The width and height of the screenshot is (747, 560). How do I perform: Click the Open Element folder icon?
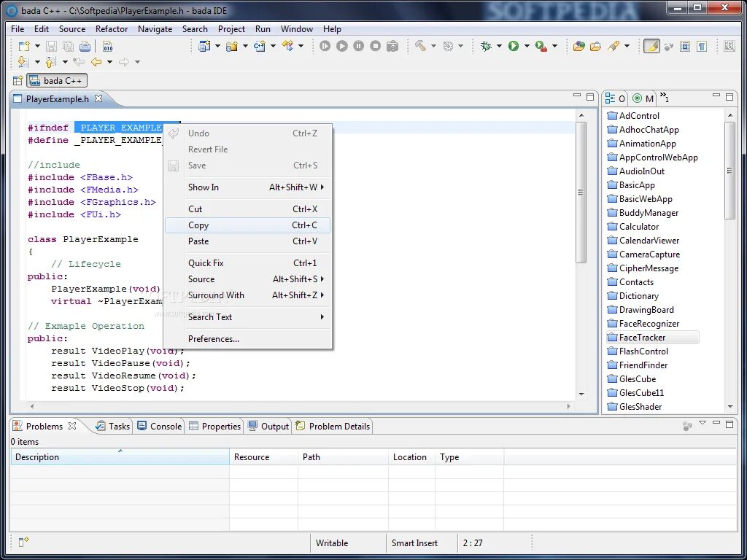pyautogui.click(x=578, y=46)
